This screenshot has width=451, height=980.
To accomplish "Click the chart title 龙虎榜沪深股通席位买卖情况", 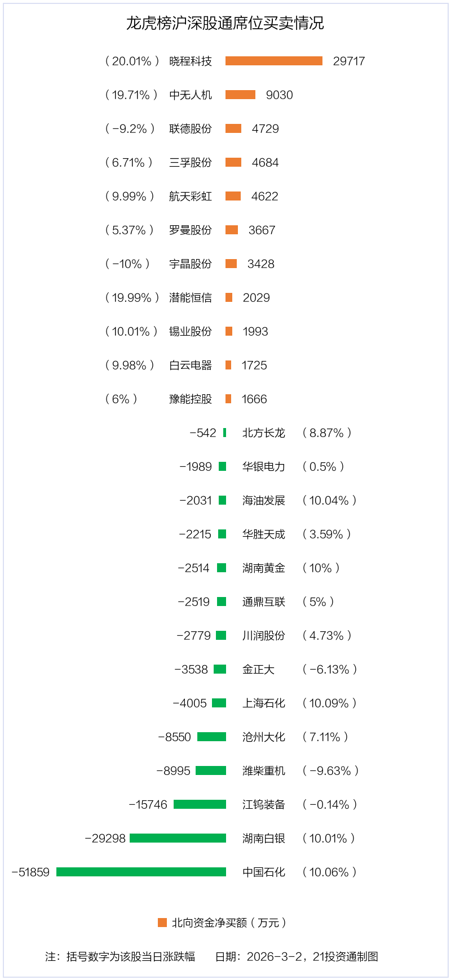I will point(225,23).
